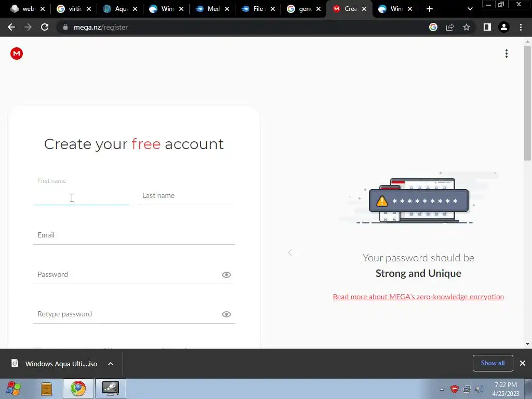
Task: Click the network tray icon
Action: click(x=467, y=389)
